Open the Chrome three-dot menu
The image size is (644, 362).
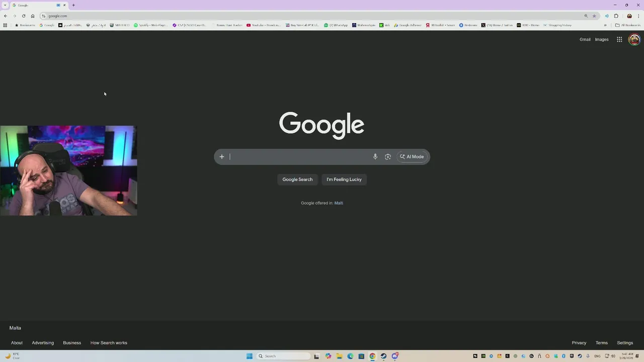(638, 16)
